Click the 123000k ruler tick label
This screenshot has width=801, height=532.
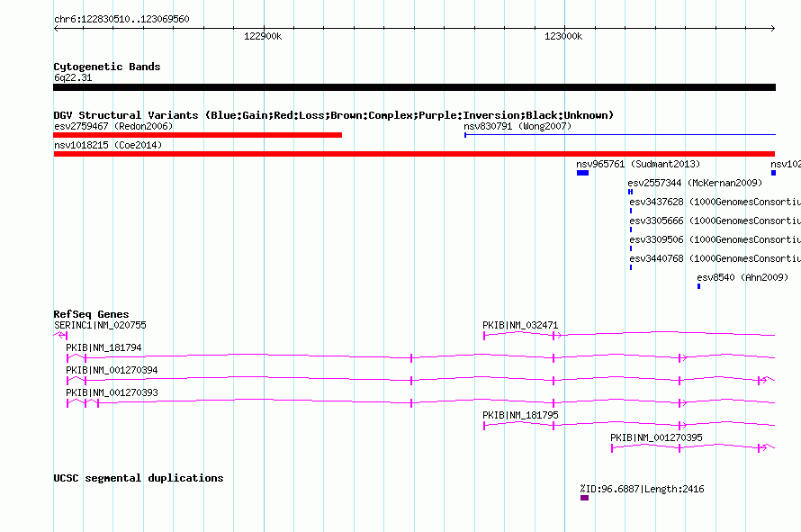point(562,36)
